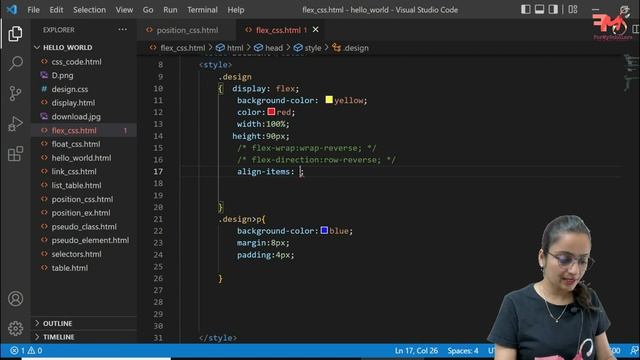The image size is (640, 360).
Task: Open the Terminal menu
Action: pos(202,9)
